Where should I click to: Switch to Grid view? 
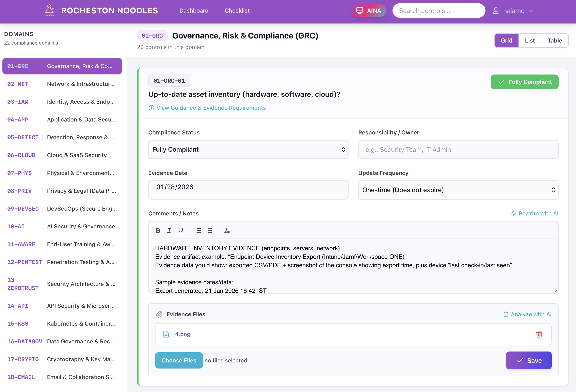pos(506,40)
